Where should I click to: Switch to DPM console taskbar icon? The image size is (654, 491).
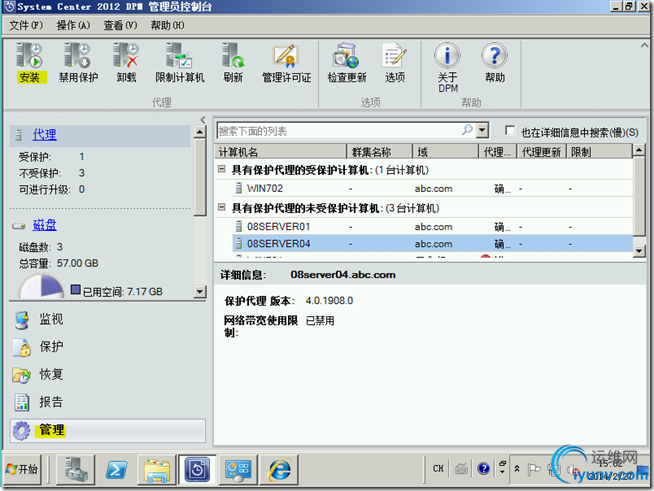pyautogui.click(x=197, y=470)
